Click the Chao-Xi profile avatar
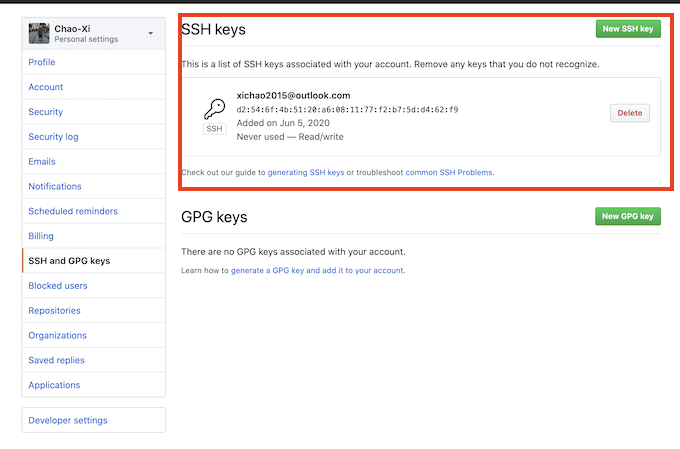The image size is (680, 449). (x=37, y=33)
